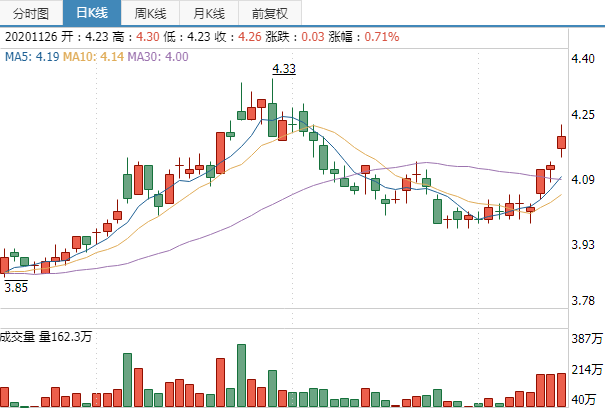Click the 3.85 low price marker
Screen dimensions: 605x408
pyautogui.click(x=16, y=287)
